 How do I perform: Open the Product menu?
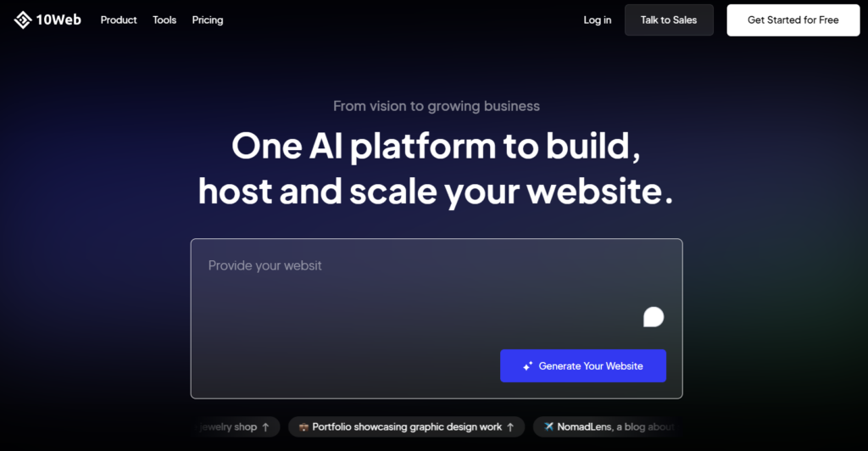coord(119,19)
